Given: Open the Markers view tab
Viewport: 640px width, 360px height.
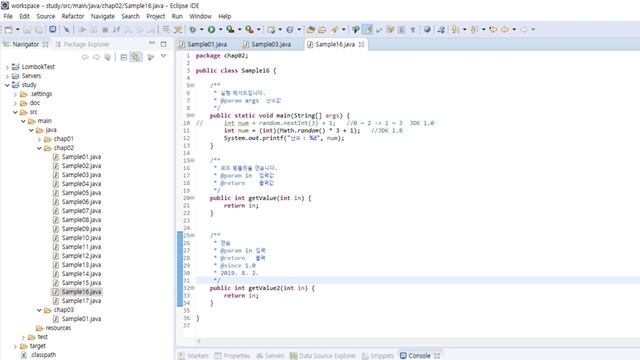Looking at the screenshot, I should (194, 356).
